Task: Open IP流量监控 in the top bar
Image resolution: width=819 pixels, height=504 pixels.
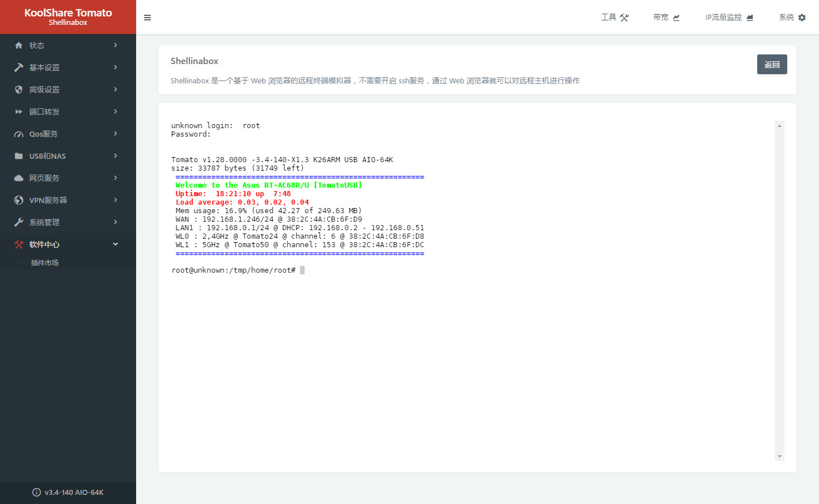Action: click(729, 18)
